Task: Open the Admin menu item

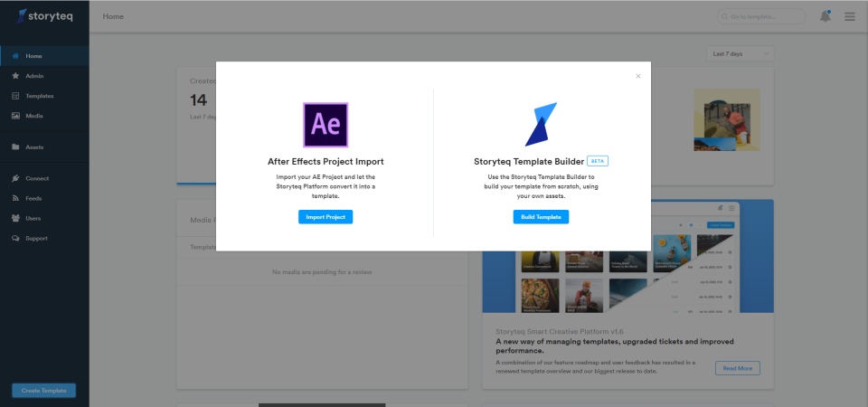Action: click(44, 76)
